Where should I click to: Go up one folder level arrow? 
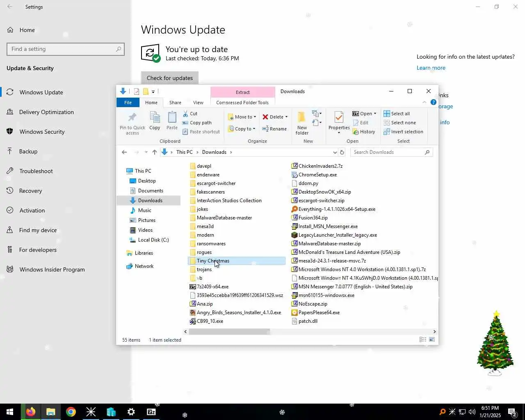click(x=155, y=152)
